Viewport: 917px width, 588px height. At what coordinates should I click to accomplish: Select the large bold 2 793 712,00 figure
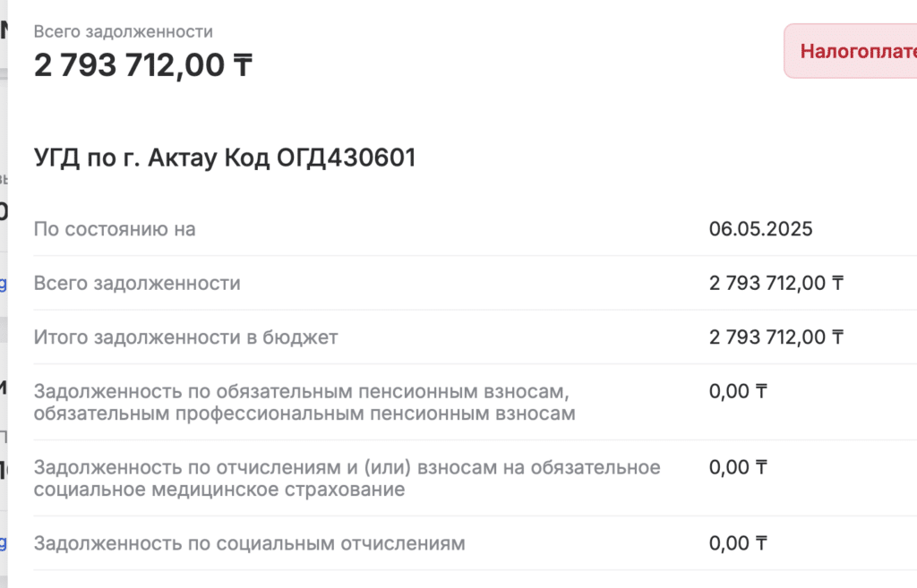(129, 64)
